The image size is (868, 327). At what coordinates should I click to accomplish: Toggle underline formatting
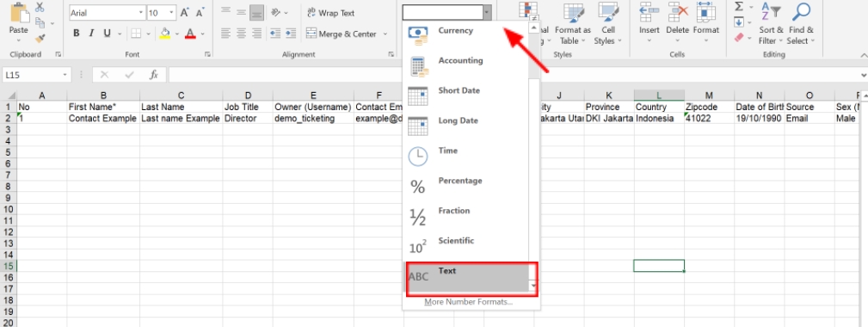[x=107, y=34]
